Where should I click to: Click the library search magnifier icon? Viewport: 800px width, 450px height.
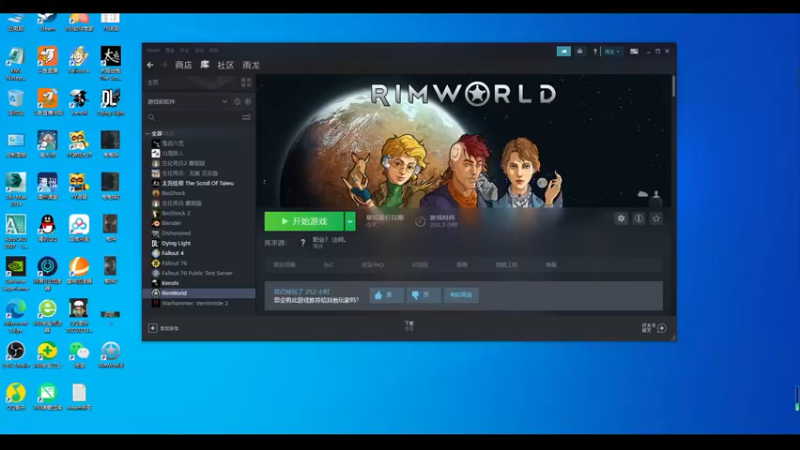[x=152, y=117]
